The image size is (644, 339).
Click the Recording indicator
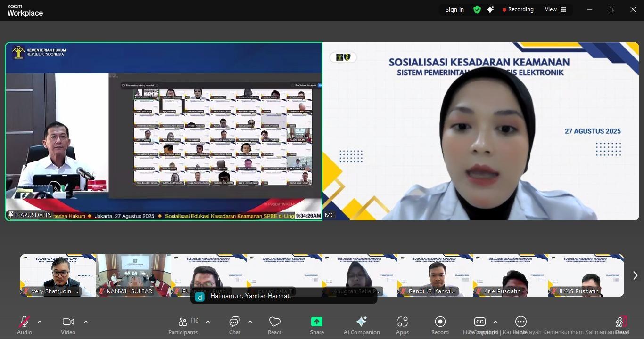point(518,9)
